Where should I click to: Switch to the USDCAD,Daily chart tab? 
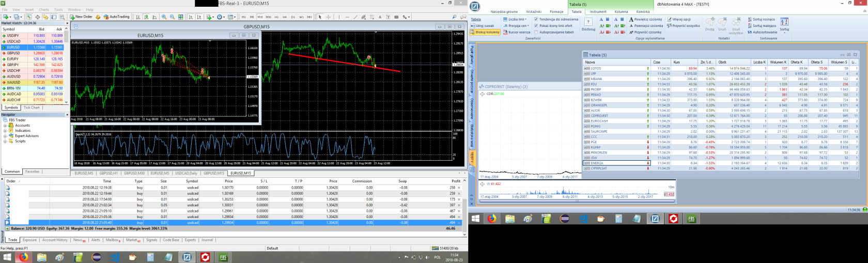(x=186, y=173)
